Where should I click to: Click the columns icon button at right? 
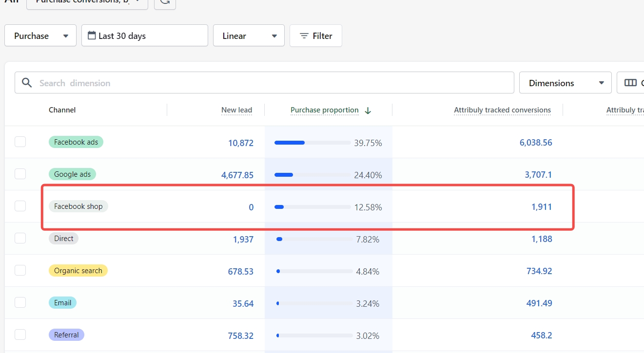[630, 83]
